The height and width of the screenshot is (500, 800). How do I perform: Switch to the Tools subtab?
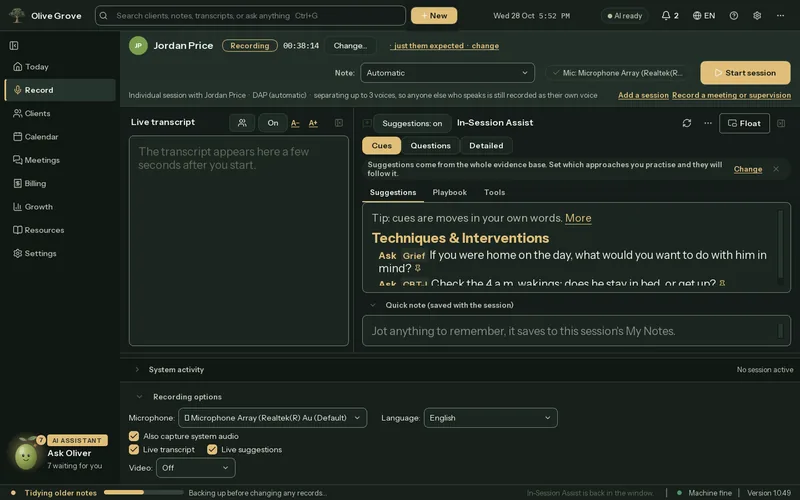494,192
